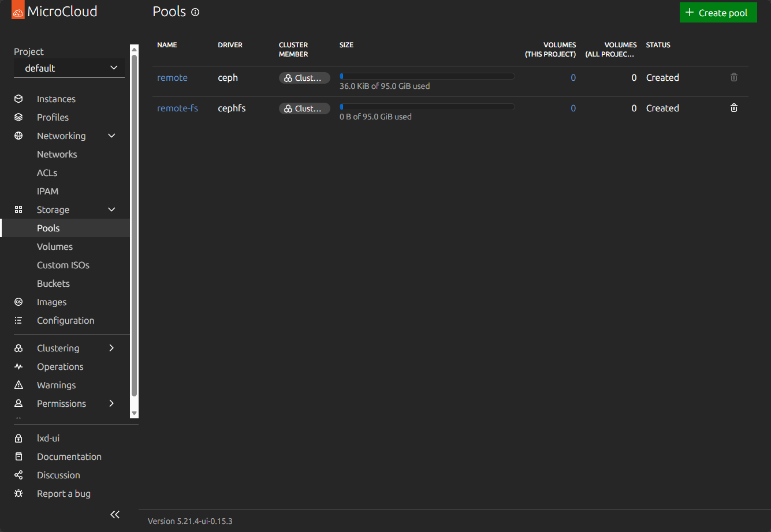This screenshot has width=771, height=532.
Task: Click the Warnings triangle icon
Action: pyautogui.click(x=18, y=385)
